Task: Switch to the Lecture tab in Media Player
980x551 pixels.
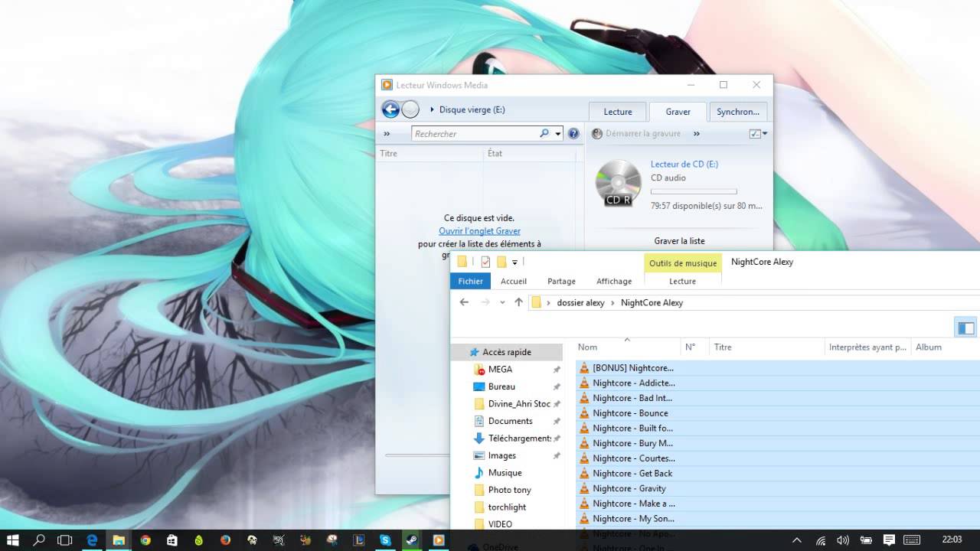Action: (x=618, y=112)
